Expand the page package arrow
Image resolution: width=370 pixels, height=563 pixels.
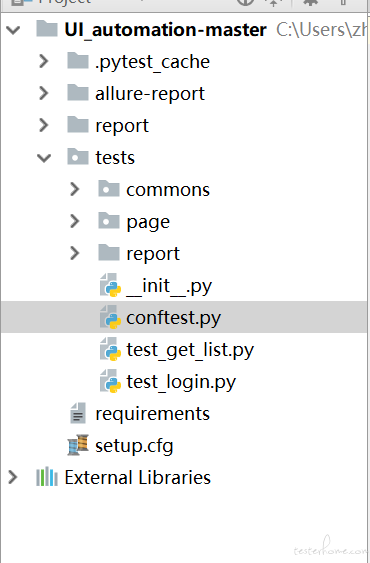(x=75, y=221)
